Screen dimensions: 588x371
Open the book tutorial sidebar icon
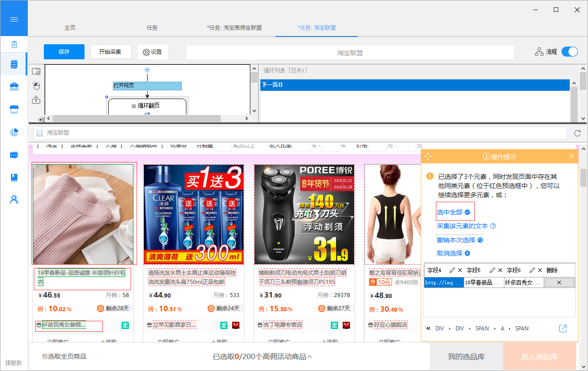(14, 178)
